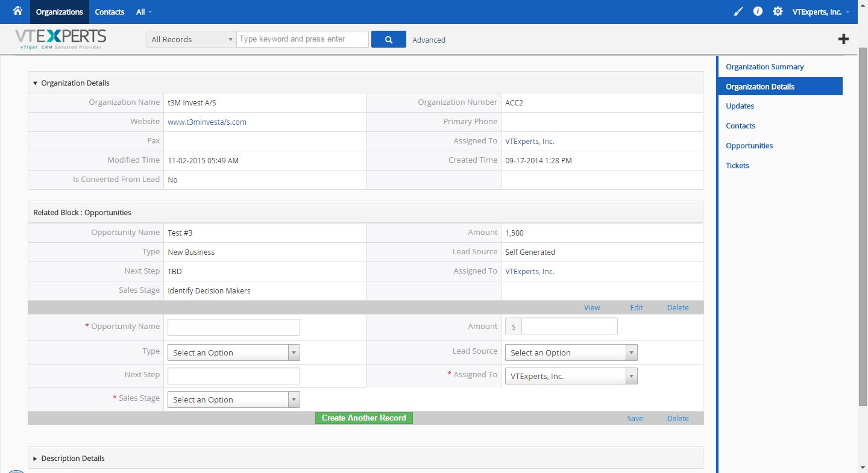Focus the Amount input field
Screen dimensions: 868x473
click(570, 326)
